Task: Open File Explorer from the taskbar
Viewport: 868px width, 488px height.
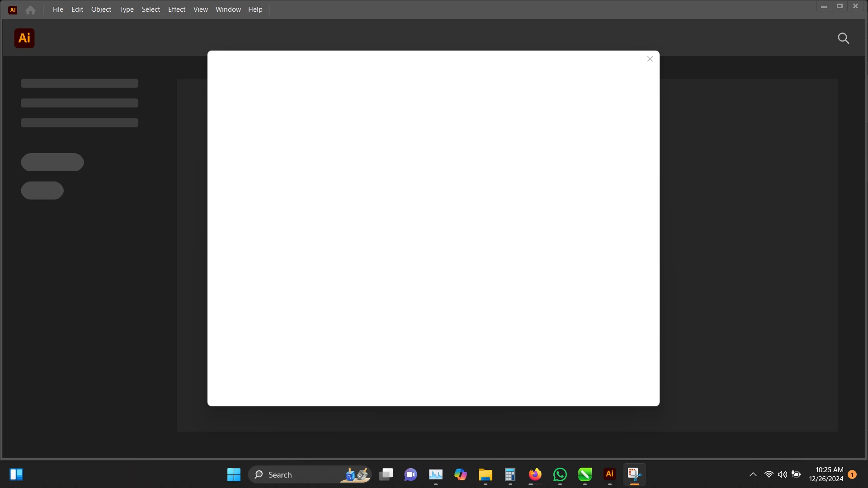Action: tap(485, 474)
